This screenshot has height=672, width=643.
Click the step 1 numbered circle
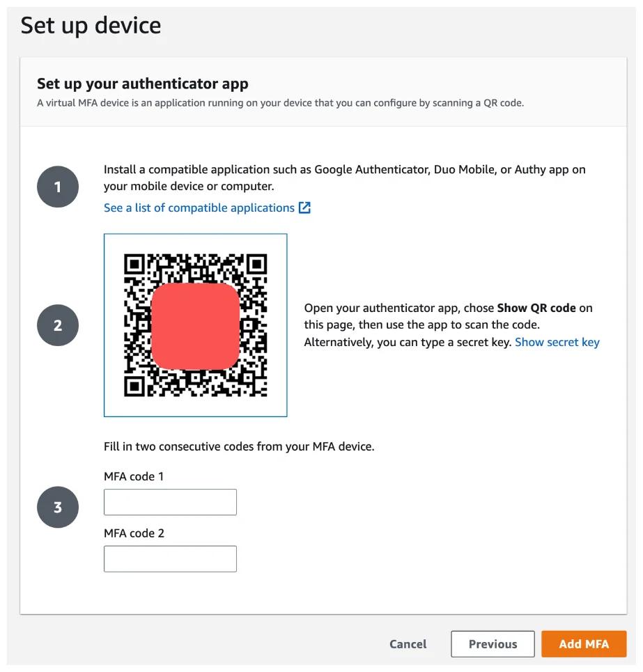[58, 186]
